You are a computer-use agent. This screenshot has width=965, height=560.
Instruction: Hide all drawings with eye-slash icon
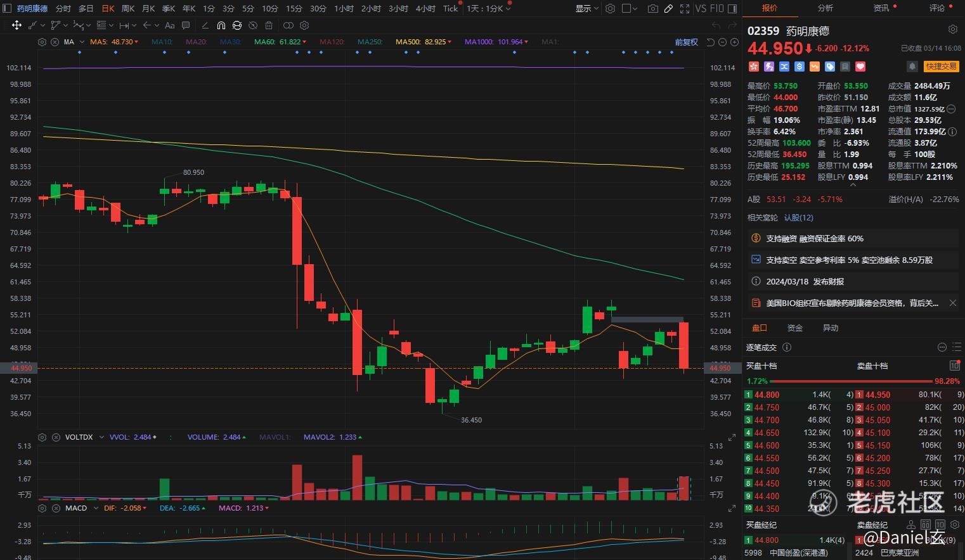pyautogui.click(x=253, y=25)
